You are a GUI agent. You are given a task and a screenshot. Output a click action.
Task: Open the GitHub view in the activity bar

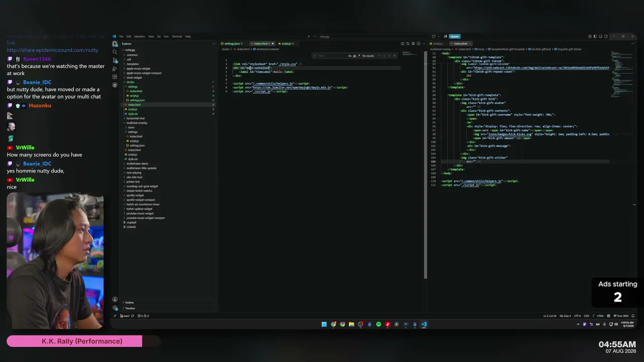coord(115,85)
